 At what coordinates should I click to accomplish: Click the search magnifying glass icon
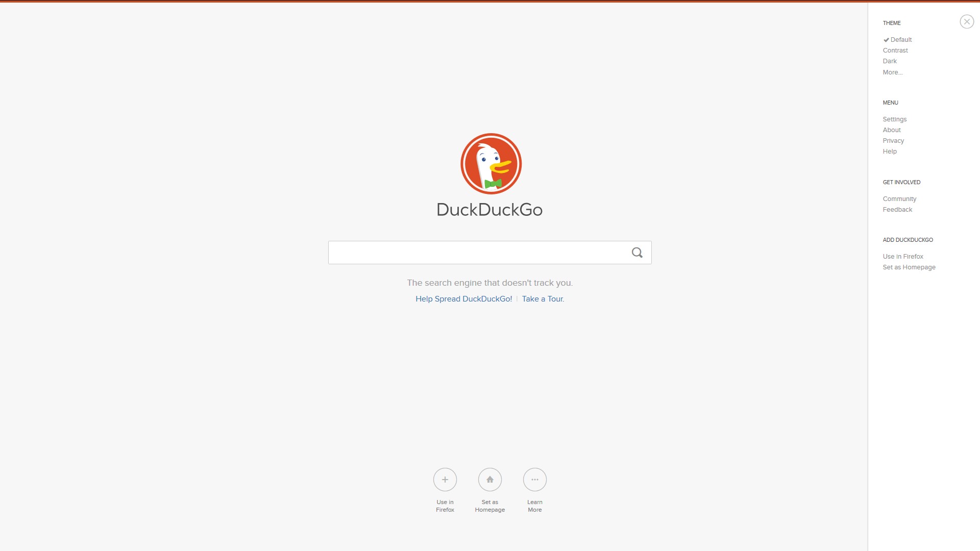pyautogui.click(x=636, y=253)
